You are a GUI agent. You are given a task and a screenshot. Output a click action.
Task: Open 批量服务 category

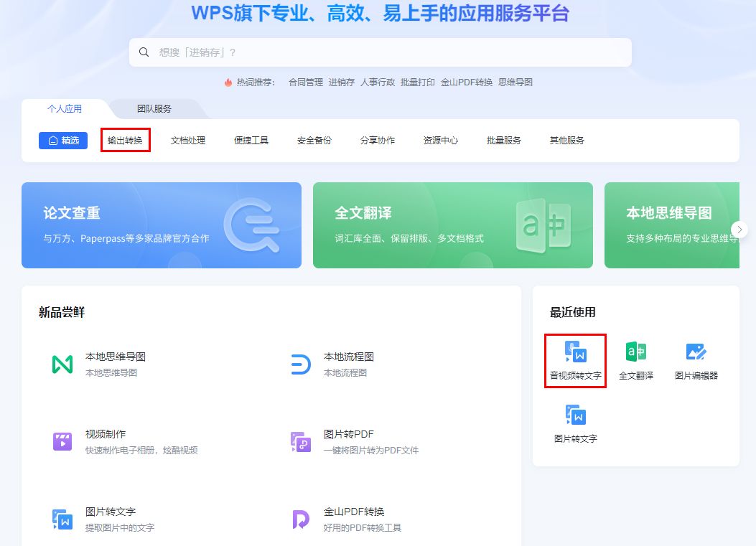click(x=504, y=140)
